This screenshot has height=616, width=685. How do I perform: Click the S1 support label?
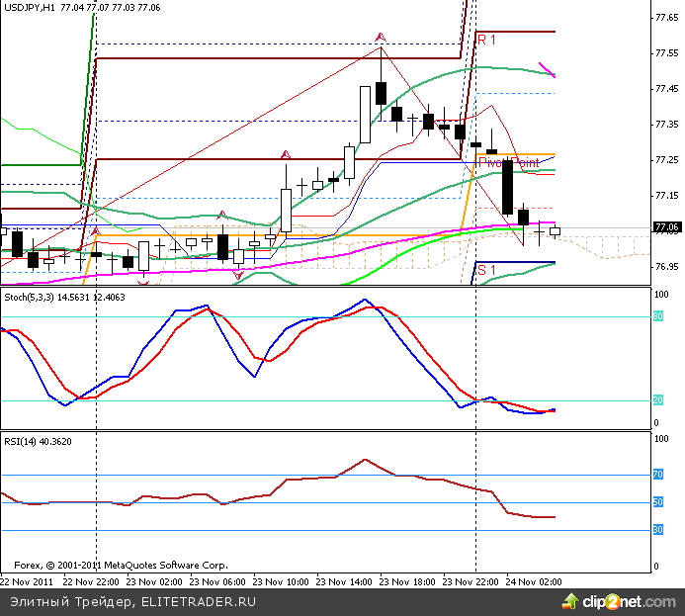484,269
